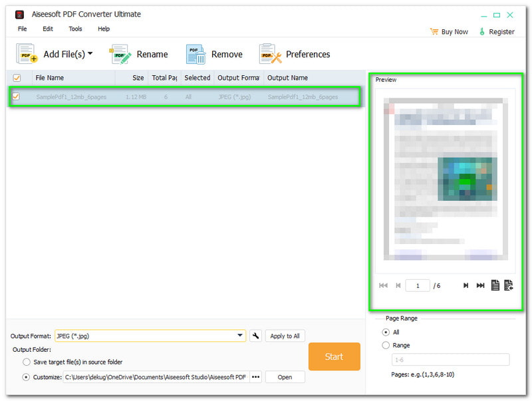Open the Tools menu
The height and width of the screenshot is (401, 532).
75,29
